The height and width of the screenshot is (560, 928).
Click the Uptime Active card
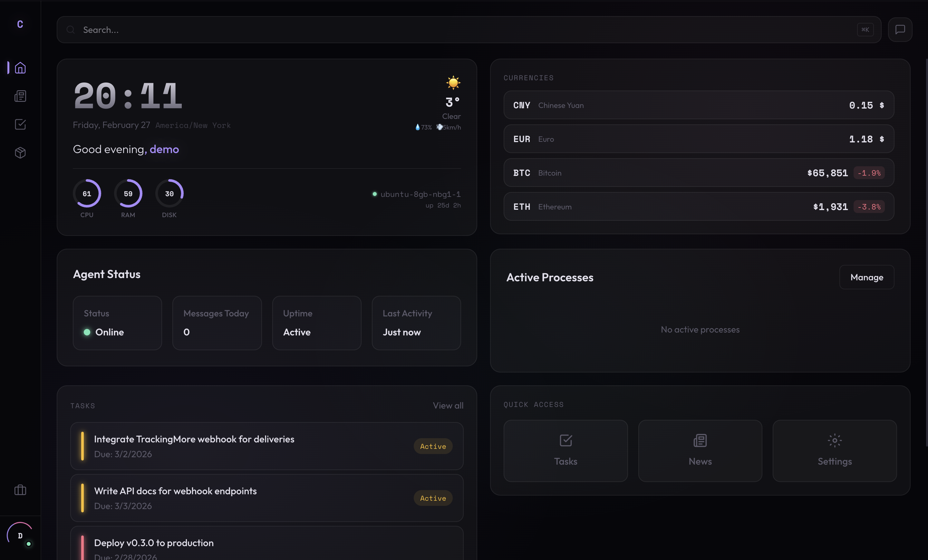click(317, 323)
